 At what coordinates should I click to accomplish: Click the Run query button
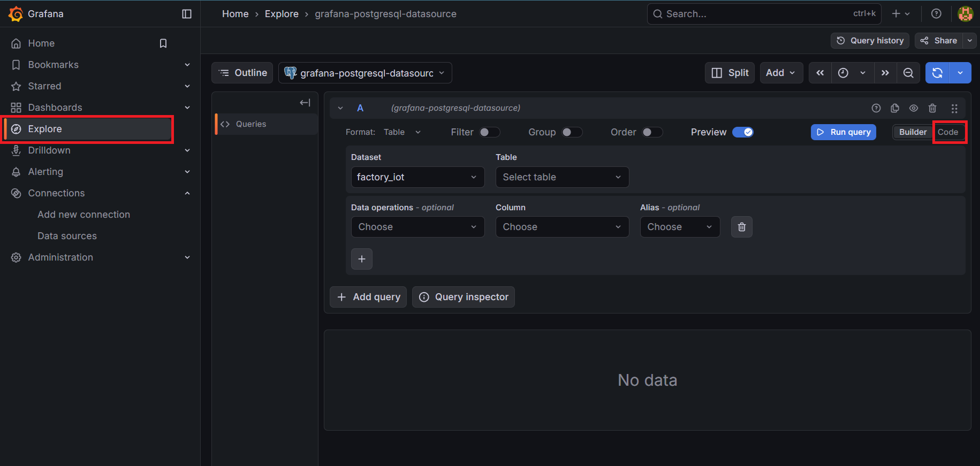(844, 132)
